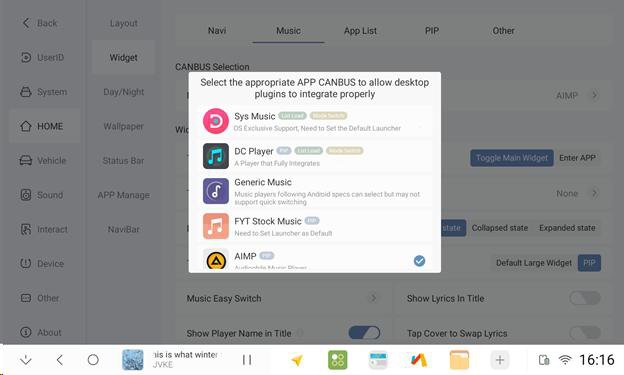
Task: Expand the None setting chevron
Action: tap(595, 193)
